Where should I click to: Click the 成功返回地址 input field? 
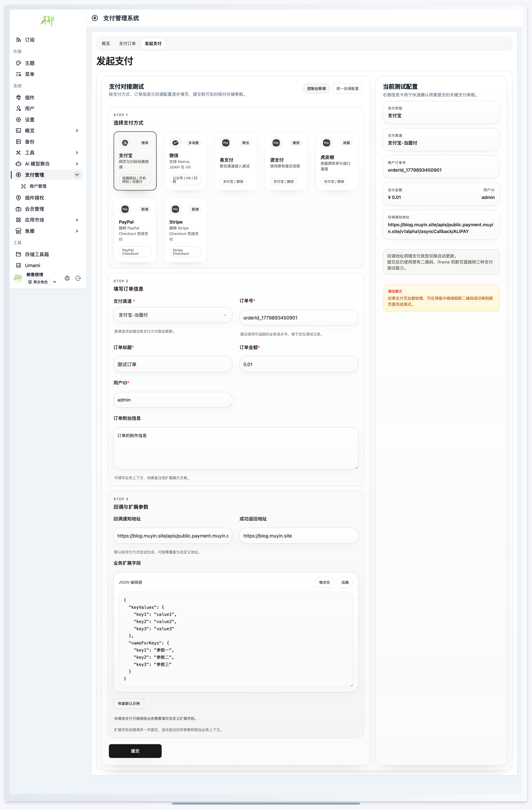(299, 536)
